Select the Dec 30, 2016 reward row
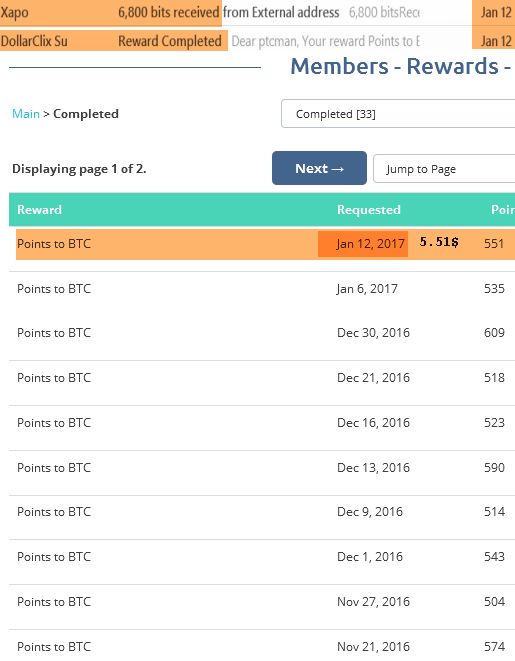 click(262, 333)
